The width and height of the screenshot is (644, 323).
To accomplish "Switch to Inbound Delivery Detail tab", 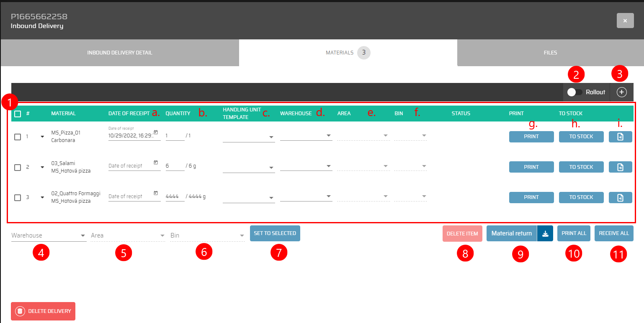I will (120, 53).
